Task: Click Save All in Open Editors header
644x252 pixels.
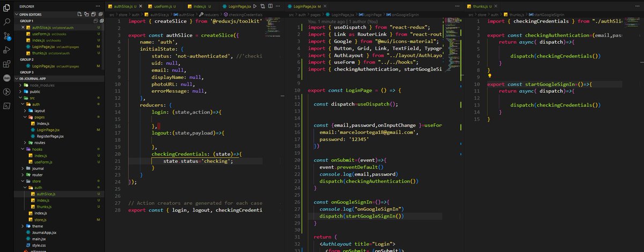Action: coord(94,14)
